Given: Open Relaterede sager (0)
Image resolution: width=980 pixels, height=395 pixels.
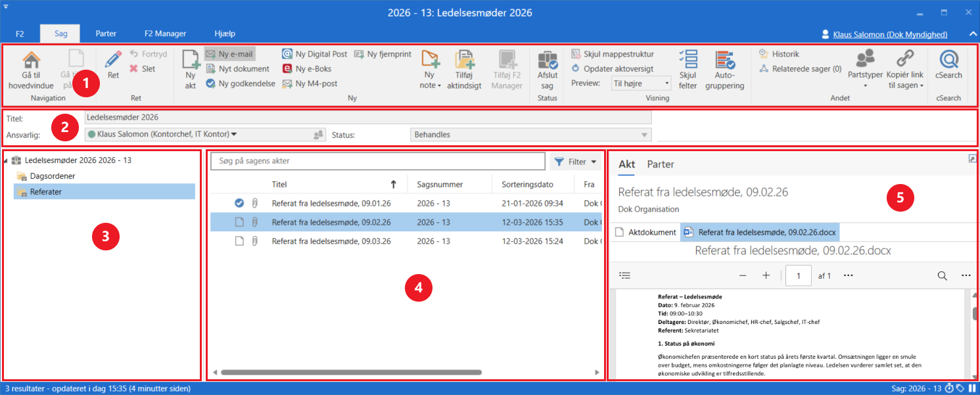Looking at the screenshot, I should (x=800, y=68).
